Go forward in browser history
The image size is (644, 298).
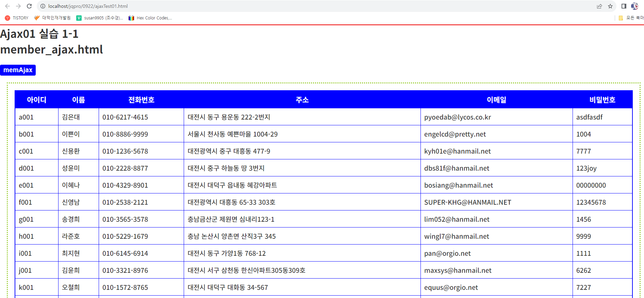click(18, 6)
